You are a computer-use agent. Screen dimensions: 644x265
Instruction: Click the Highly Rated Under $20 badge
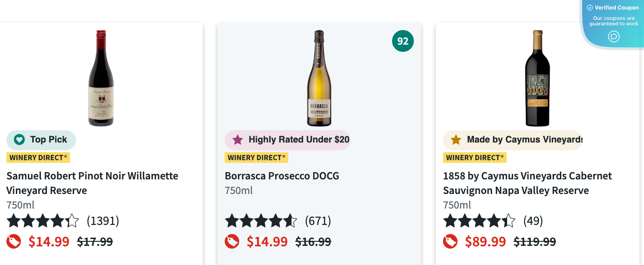[x=288, y=140]
